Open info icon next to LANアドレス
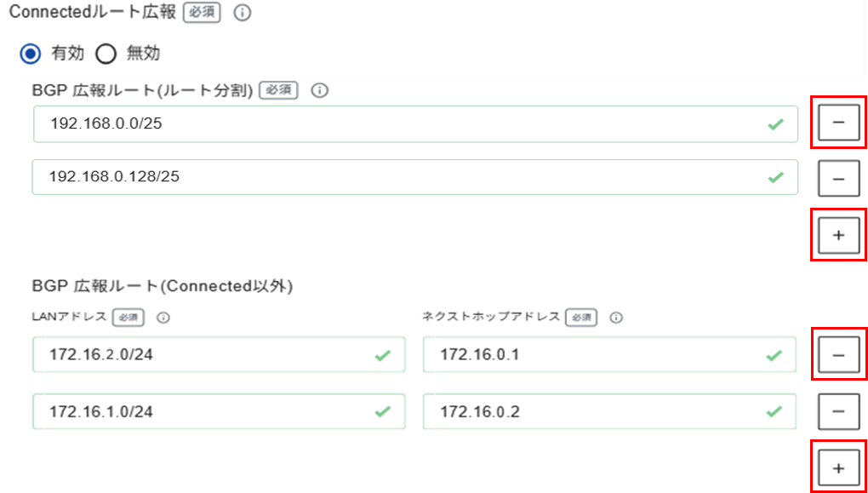 coord(163,318)
